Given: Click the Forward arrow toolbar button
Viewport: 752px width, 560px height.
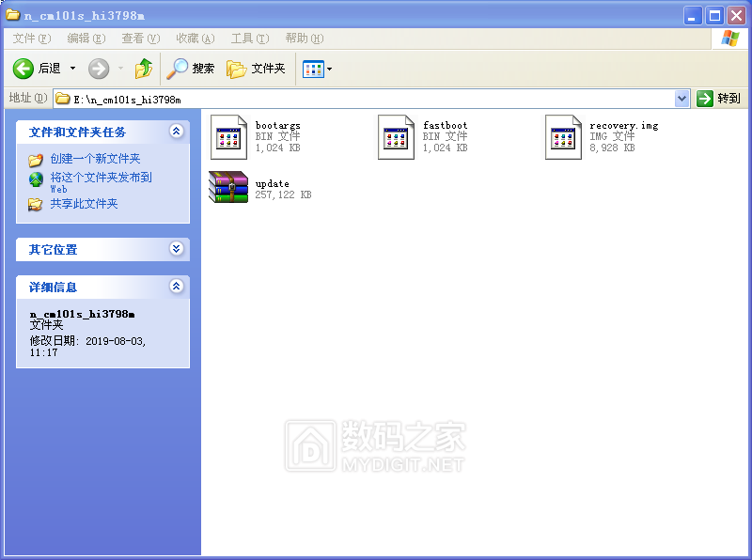Looking at the screenshot, I should click(99, 69).
